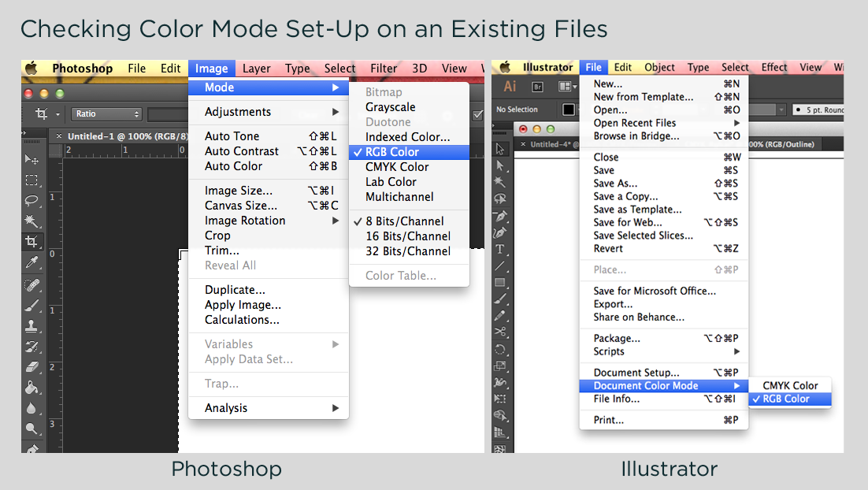
Task: Select the Move tool in Photoshop
Action: (x=32, y=159)
